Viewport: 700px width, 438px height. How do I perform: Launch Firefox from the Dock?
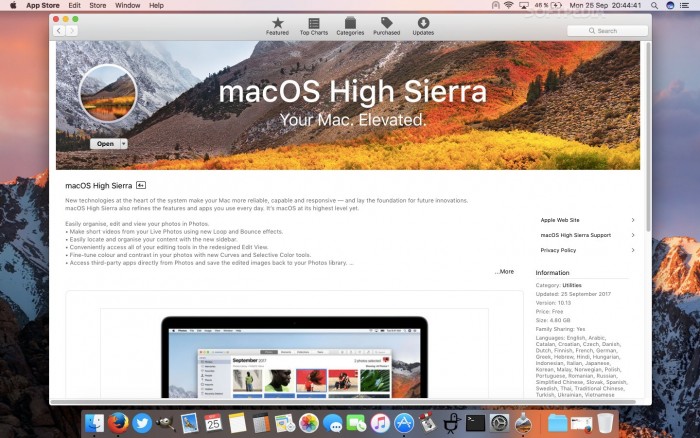(x=118, y=423)
